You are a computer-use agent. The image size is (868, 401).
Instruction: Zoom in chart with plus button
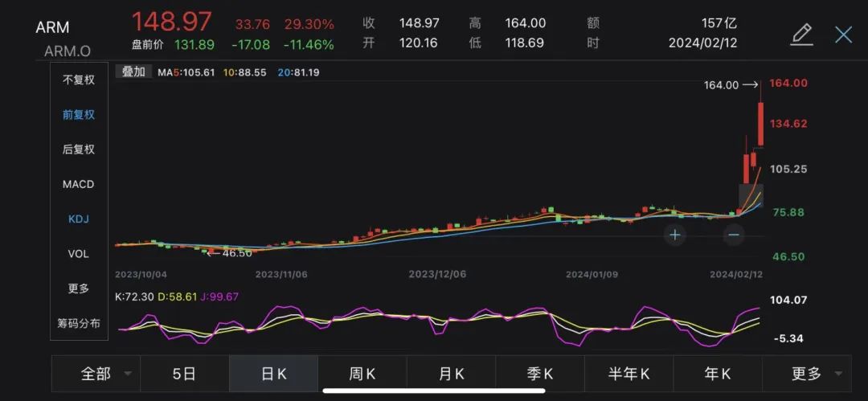click(x=675, y=235)
